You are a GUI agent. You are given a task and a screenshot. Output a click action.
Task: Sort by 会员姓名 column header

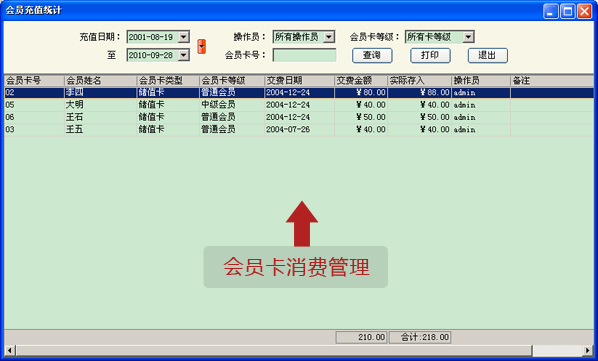pyautogui.click(x=100, y=80)
